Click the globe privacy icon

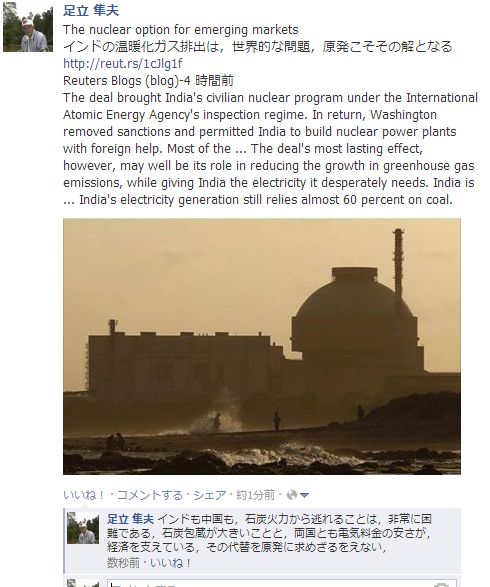pos(292,495)
